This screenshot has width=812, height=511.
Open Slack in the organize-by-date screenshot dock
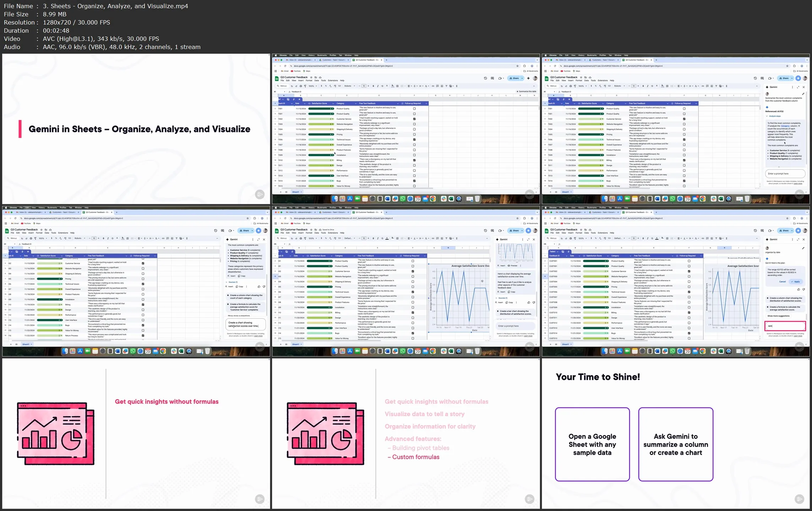714,351
